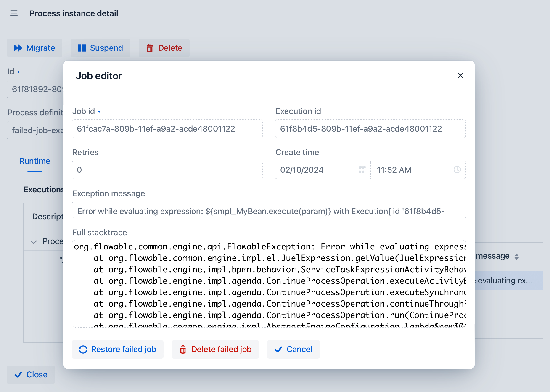
Task: Click the Suspend button
Action: tap(100, 48)
